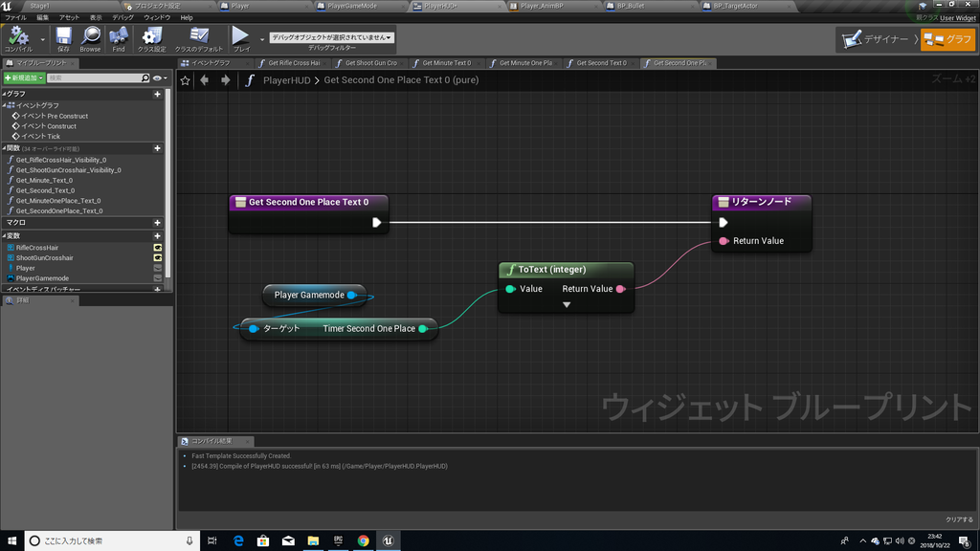Navigate forward with the right arrow

point(225,80)
